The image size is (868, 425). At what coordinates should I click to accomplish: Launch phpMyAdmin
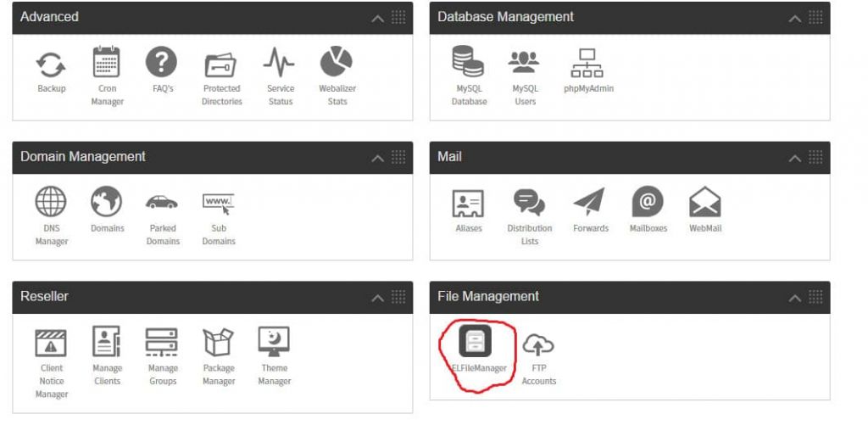tap(588, 71)
